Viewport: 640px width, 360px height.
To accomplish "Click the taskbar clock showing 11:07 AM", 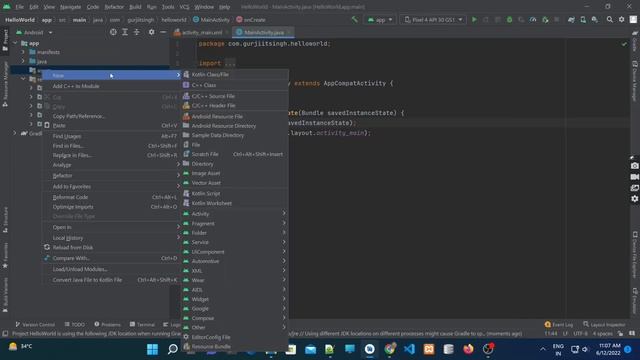I will click(x=609, y=349).
